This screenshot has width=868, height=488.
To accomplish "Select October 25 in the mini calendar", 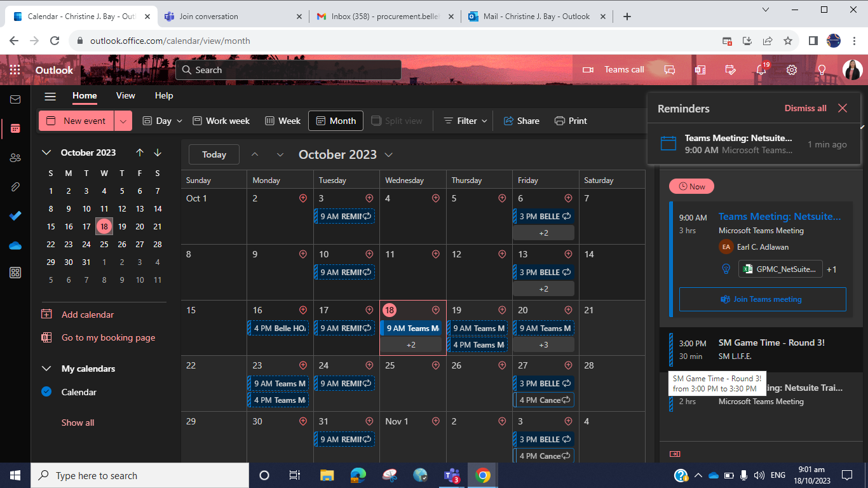I will tap(104, 244).
